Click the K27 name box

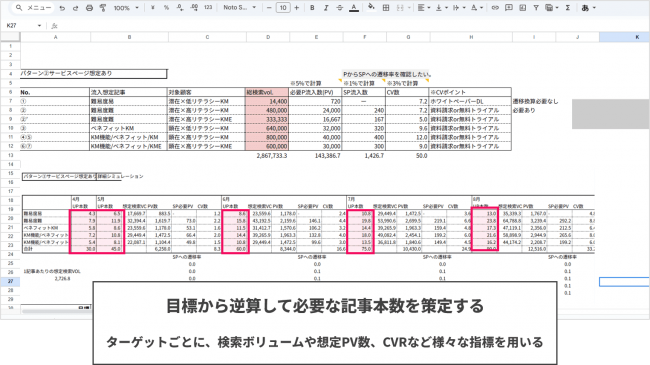tap(20, 25)
